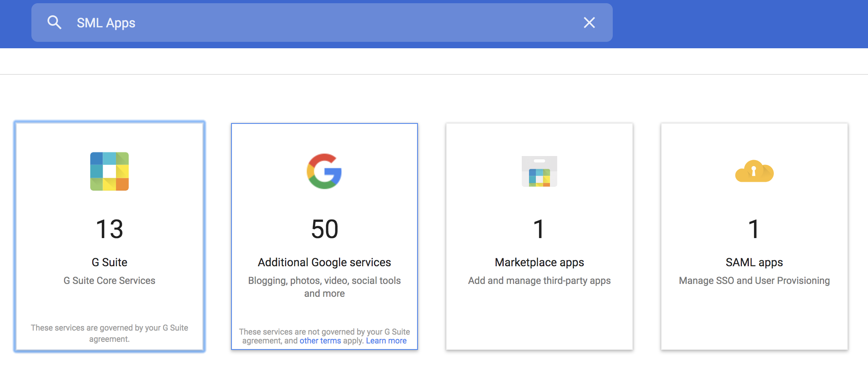868x370 pixels.
Task: Select the Additional Google services card
Action: [x=325, y=201]
